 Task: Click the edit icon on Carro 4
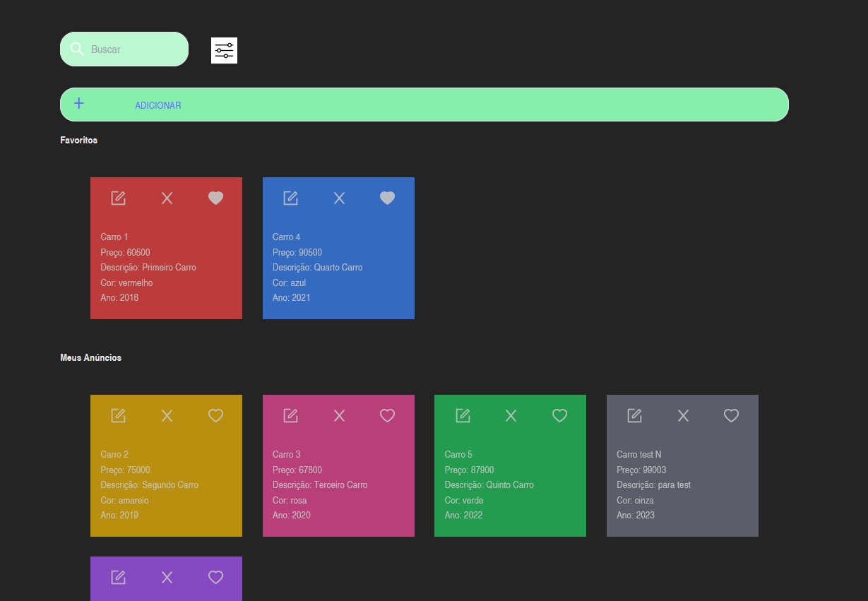pyautogui.click(x=290, y=198)
